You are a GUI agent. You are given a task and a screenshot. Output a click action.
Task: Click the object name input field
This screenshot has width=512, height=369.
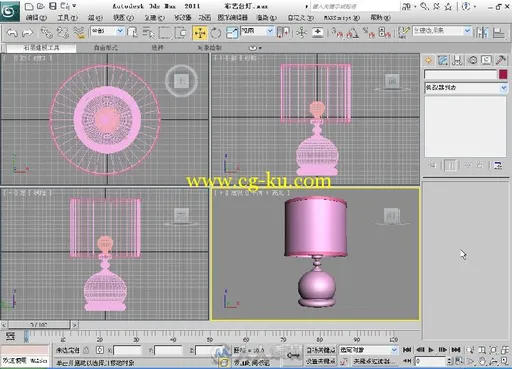(460, 74)
